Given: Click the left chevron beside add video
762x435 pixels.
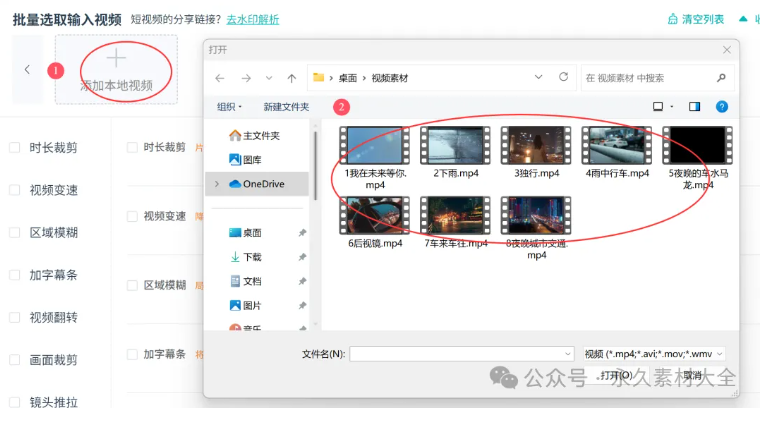Looking at the screenshot, I should pyautogui.click(x=27, y=70).
